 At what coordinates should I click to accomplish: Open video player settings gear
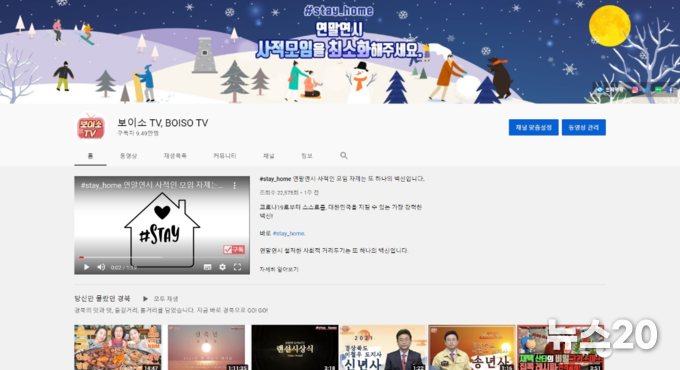click(x=222, y=267)
